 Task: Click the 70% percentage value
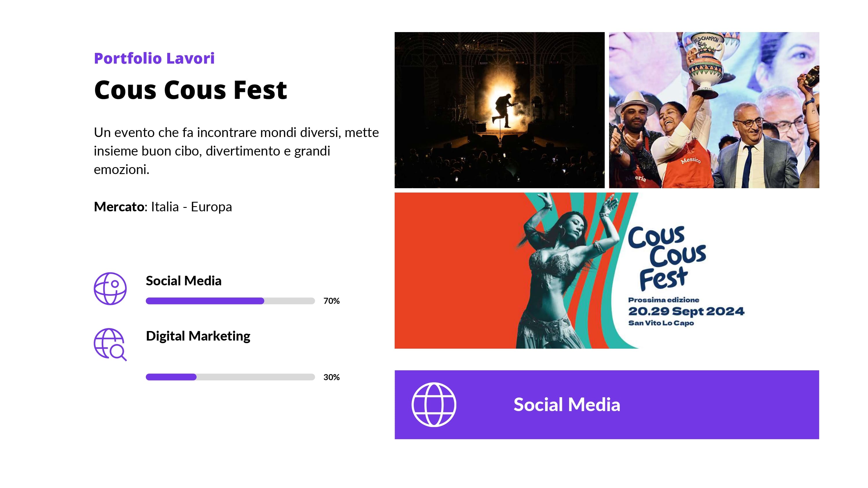331,301
